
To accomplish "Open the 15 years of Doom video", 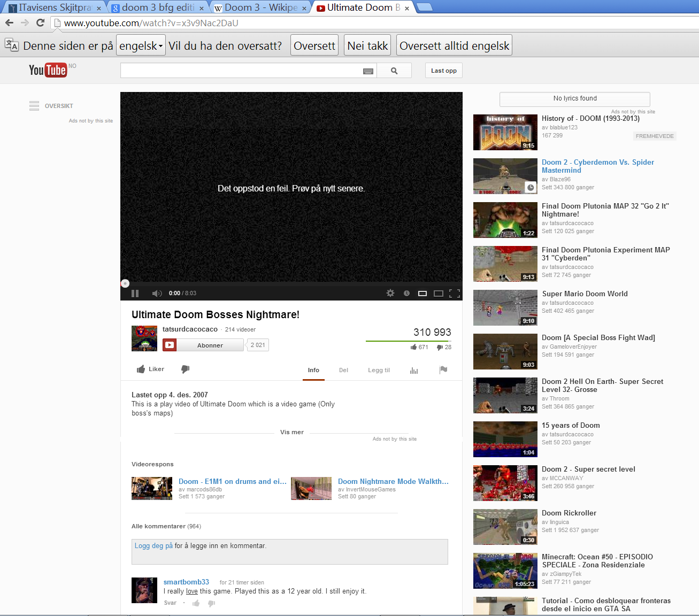I will (571, 425).
